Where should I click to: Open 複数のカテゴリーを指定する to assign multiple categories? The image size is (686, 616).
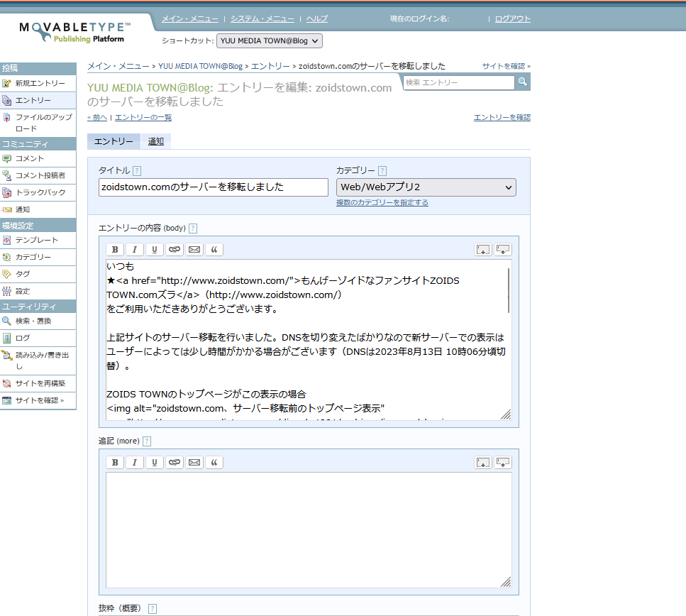[382, 202]
